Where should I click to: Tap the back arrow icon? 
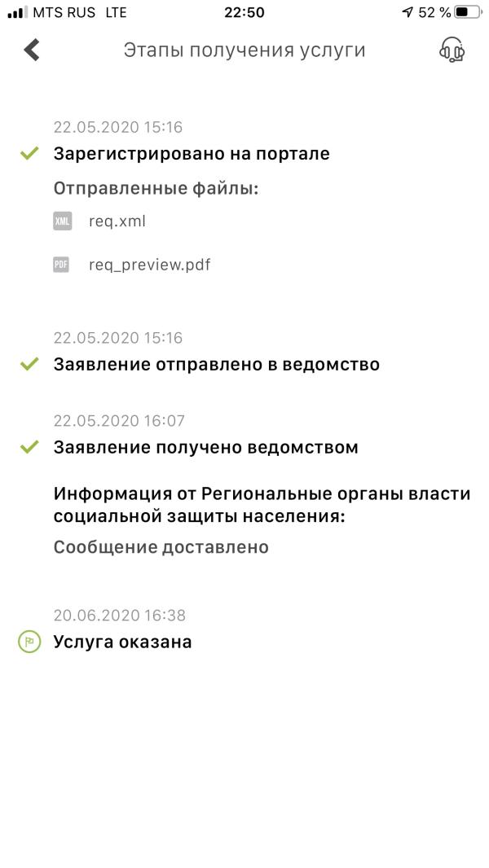[x=32, y=50]
